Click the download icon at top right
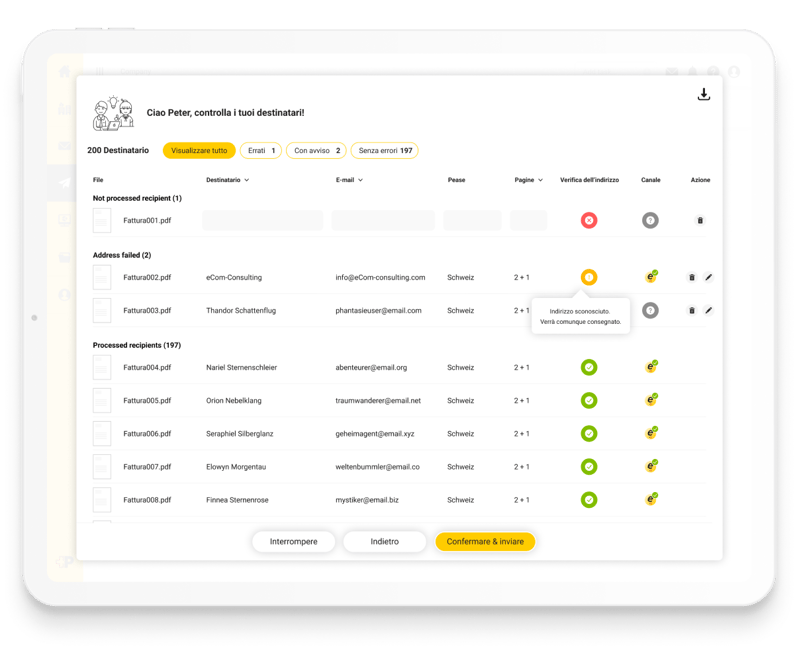 (x=703, y=95)
